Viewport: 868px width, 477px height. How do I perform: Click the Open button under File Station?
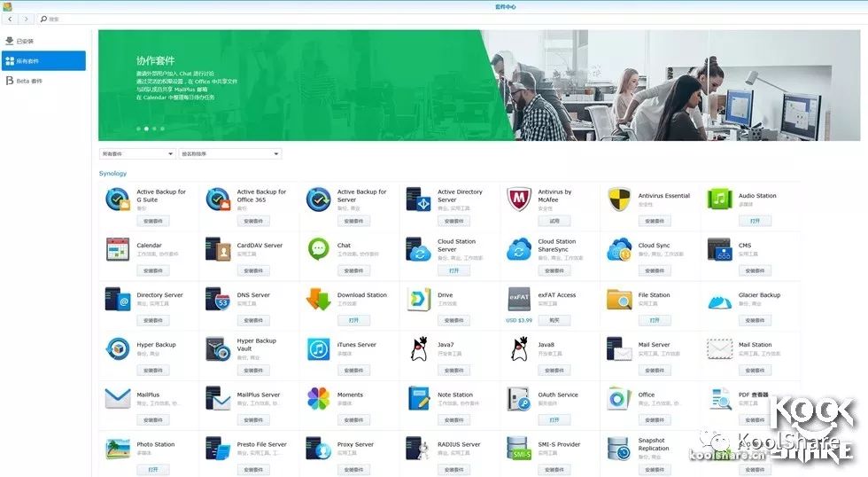[x=655, y=320]
